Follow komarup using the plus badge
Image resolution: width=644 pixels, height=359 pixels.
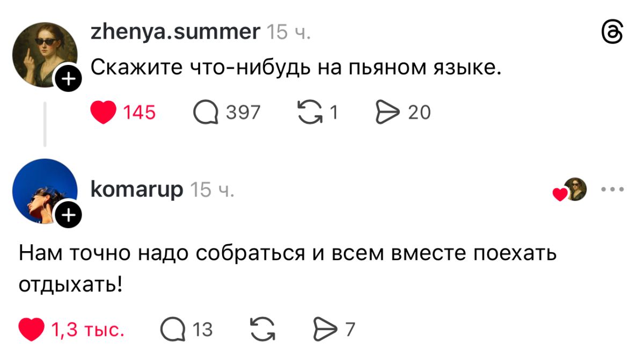click(x=68, y=216)
